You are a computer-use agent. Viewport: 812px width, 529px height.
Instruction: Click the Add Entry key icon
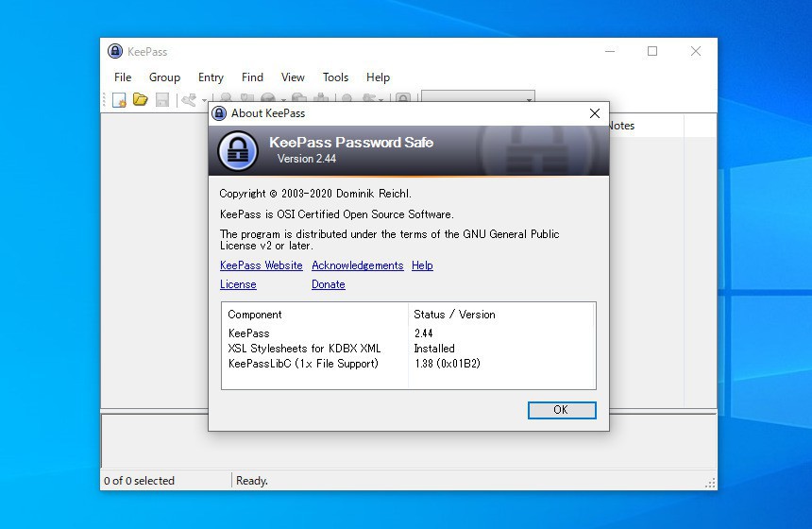point(189,100)
